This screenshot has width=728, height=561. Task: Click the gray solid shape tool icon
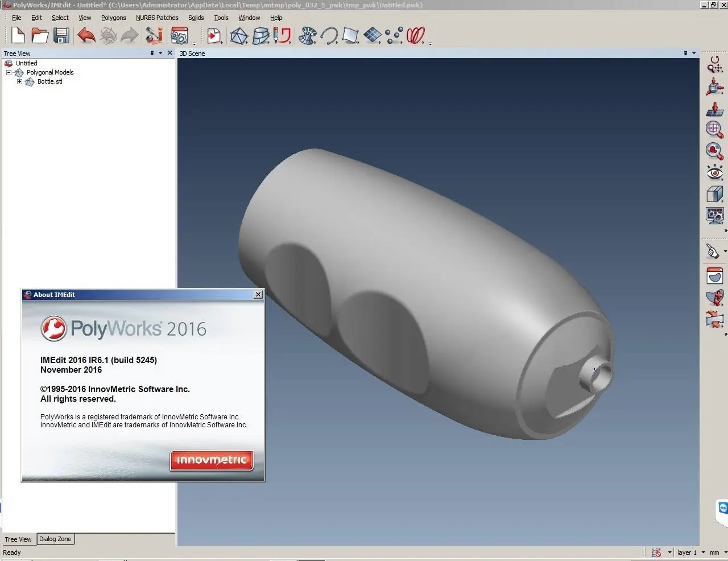coord(261,36)
